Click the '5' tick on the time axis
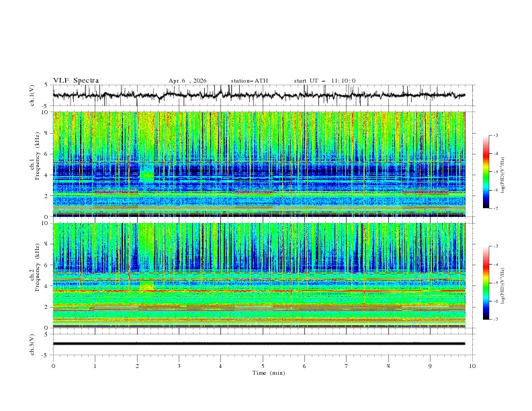The image size is (532, 411). 263,366
